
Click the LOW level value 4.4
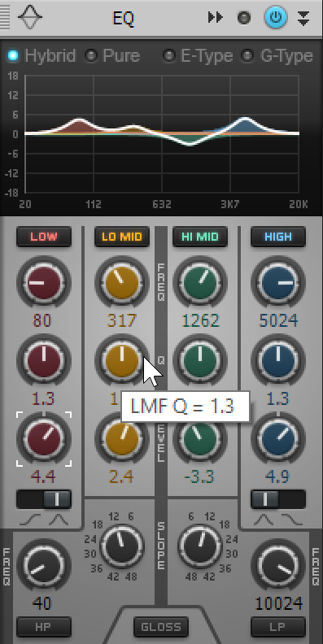coord(43,476)
